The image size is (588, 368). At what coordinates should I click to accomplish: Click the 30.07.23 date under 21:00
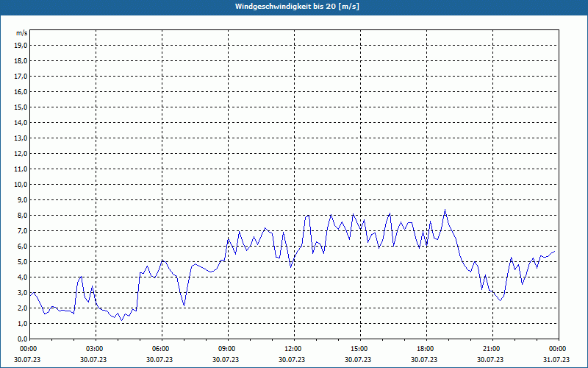click(x=490, y=359)
